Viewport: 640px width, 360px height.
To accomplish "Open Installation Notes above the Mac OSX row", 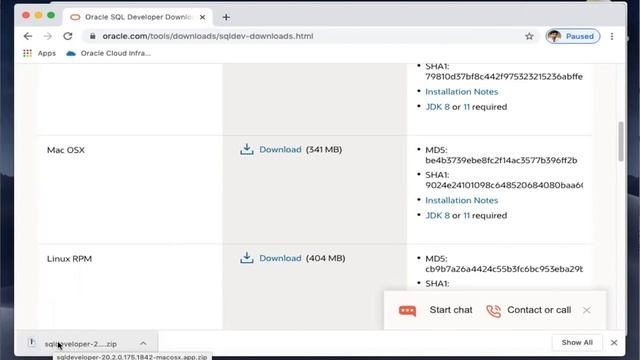I will (x=462, y=92).
